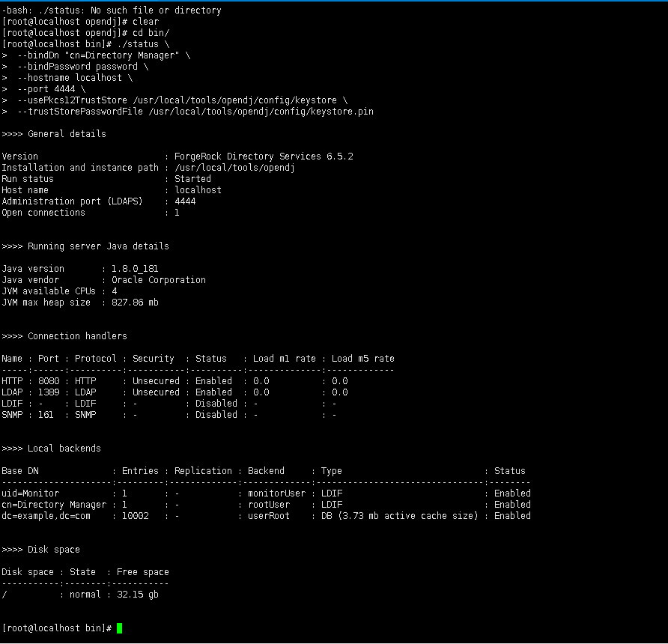Click the 'Unsecured' value in HTTP row
668x644 pixels.
(x=156, y=381)
